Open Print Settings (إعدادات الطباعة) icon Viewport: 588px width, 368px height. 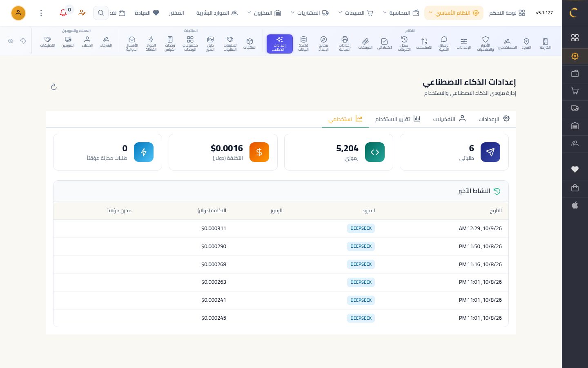pos(345,44)
